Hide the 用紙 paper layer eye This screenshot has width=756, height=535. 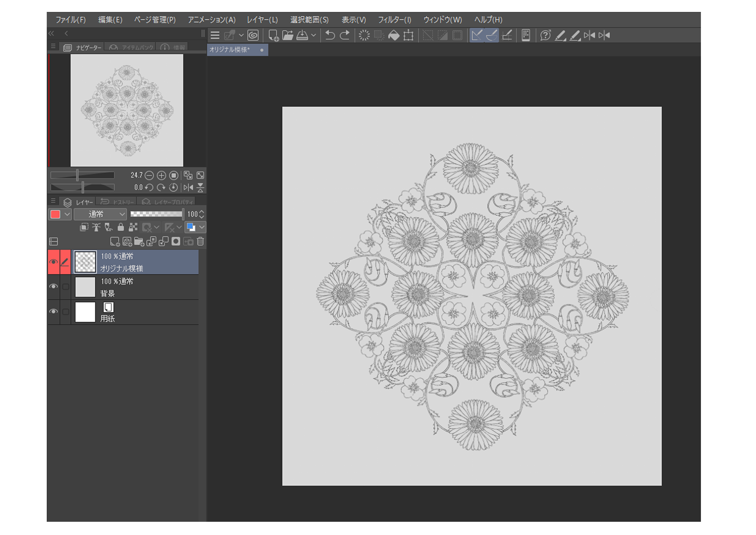[53, 311]
